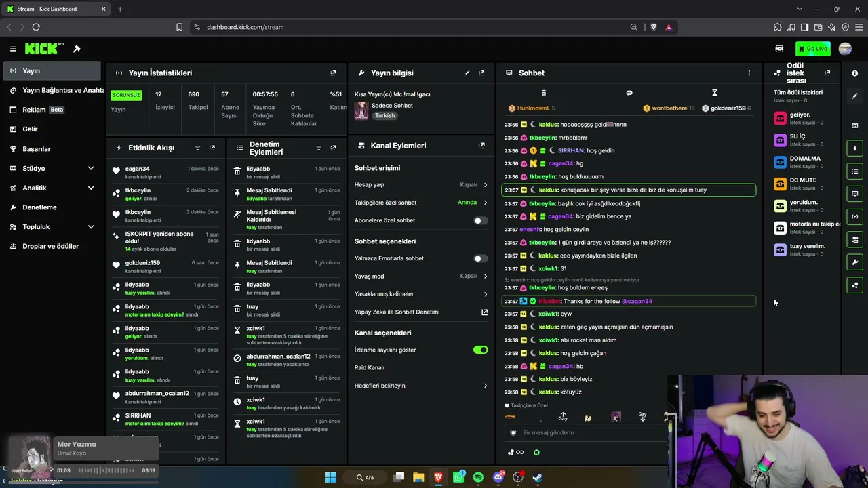Viewport: 868px width, 488px height.
Task: Open the Windows Start menu
Action: pos(330,477)
